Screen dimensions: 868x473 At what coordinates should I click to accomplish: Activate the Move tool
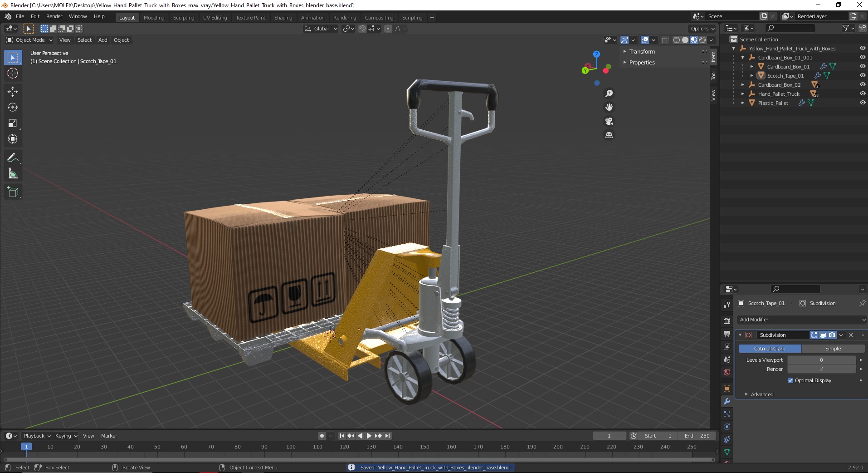pos(13,92)
